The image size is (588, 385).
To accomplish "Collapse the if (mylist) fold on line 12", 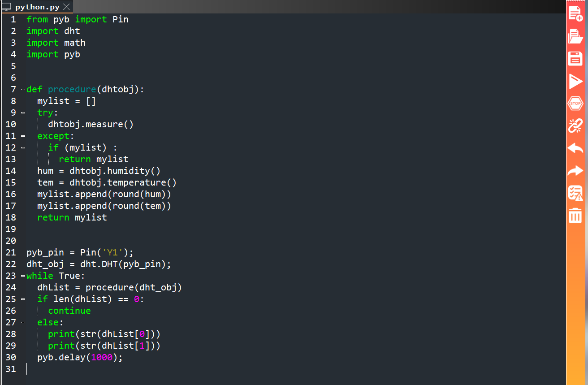I will [x=23, y=148].
